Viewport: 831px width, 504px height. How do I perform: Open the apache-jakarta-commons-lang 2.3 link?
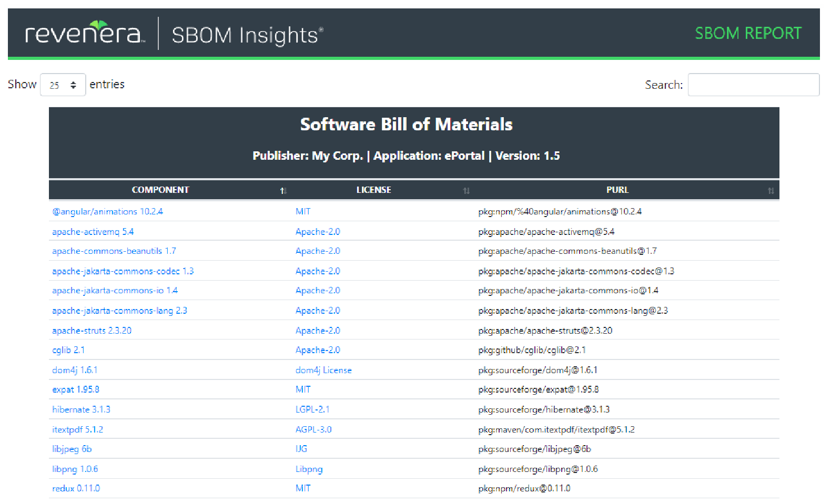[119, 311]
